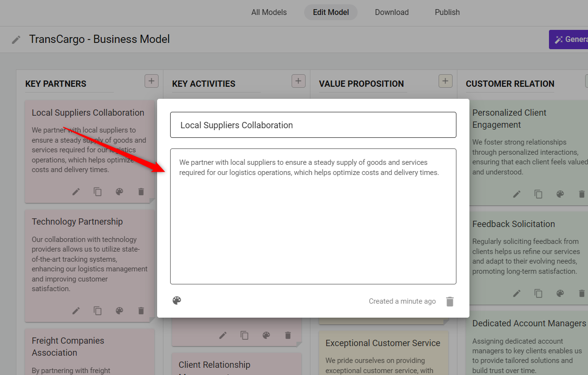Open palette on Personalized Client Engagement card
Image resolution: width=588 pixels, height=375 pixels.
point(560,194)
